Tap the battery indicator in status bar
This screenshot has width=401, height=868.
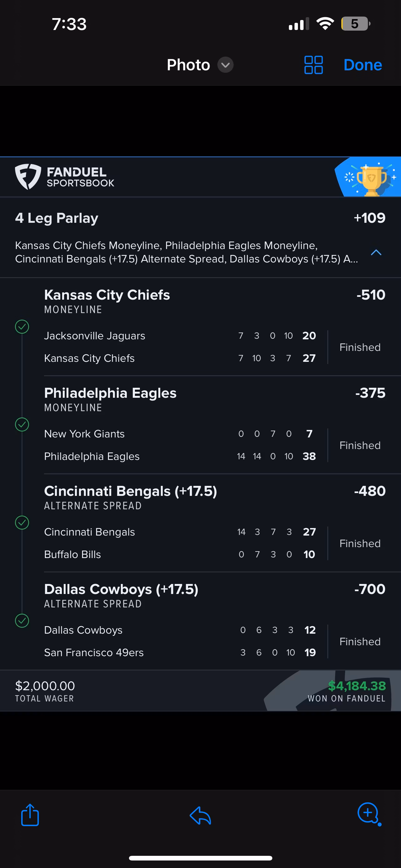click(355, 23)
